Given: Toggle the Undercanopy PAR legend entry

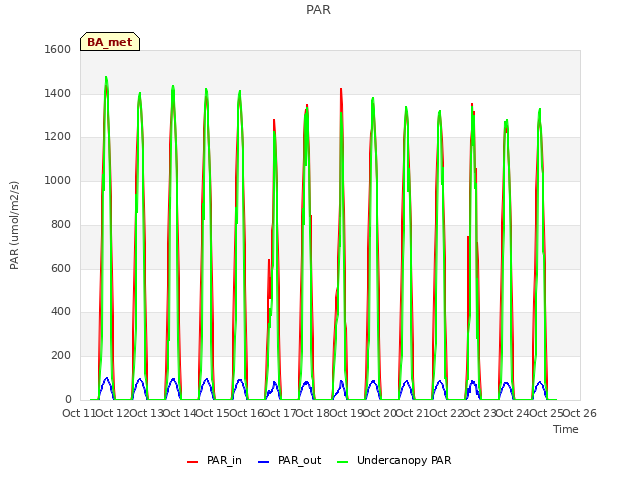Looking at the screenshot, I should pyautogui.click(x=394, y=460).
